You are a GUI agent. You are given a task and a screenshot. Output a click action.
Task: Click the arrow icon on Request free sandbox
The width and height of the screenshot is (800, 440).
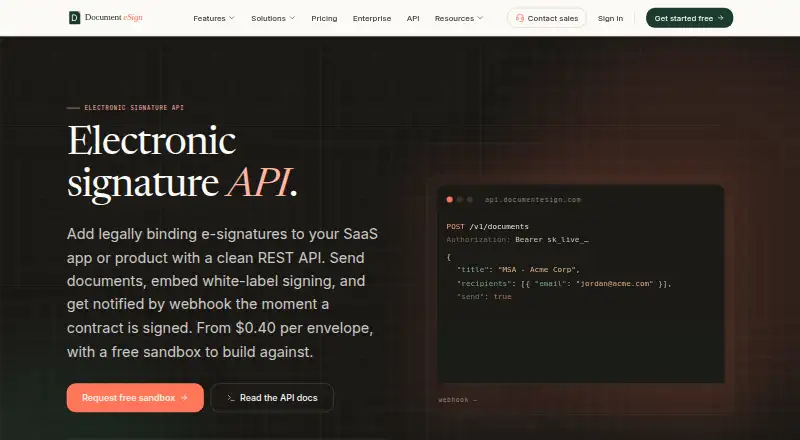click(x=184, y=398)
